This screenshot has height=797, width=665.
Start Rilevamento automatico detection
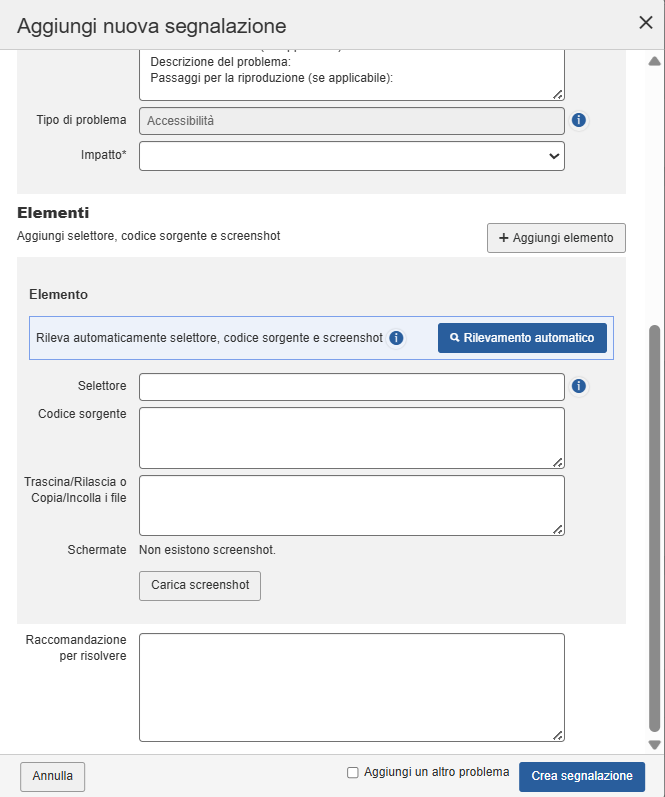coord(522,338)
